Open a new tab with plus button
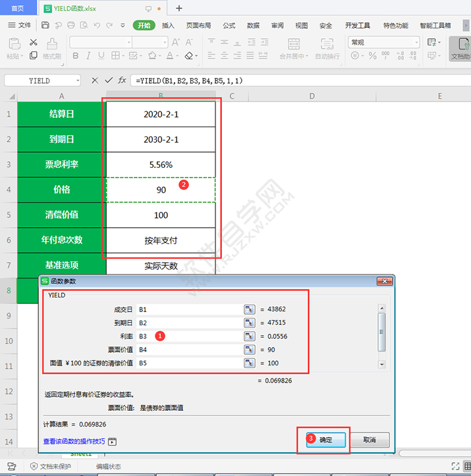 pyautogui.click(x=179, y=8)
